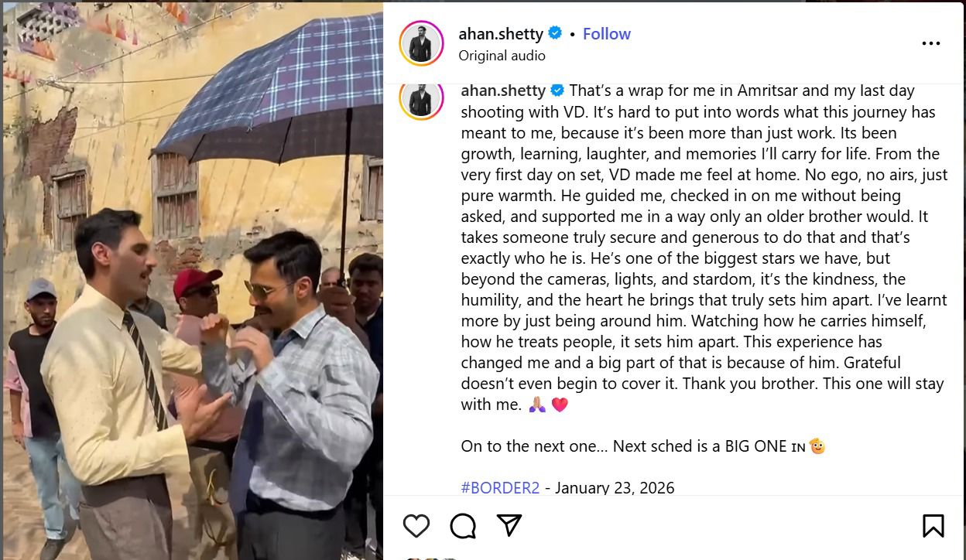Image resolution: width=966 pixels, height=560 pixels.
Task: Click the video of the two men
Action: [193, 282]
